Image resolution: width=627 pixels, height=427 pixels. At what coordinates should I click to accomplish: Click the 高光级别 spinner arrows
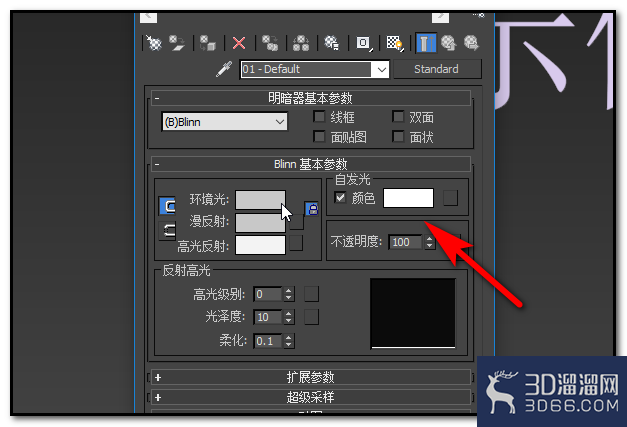[x=289, y=294]
